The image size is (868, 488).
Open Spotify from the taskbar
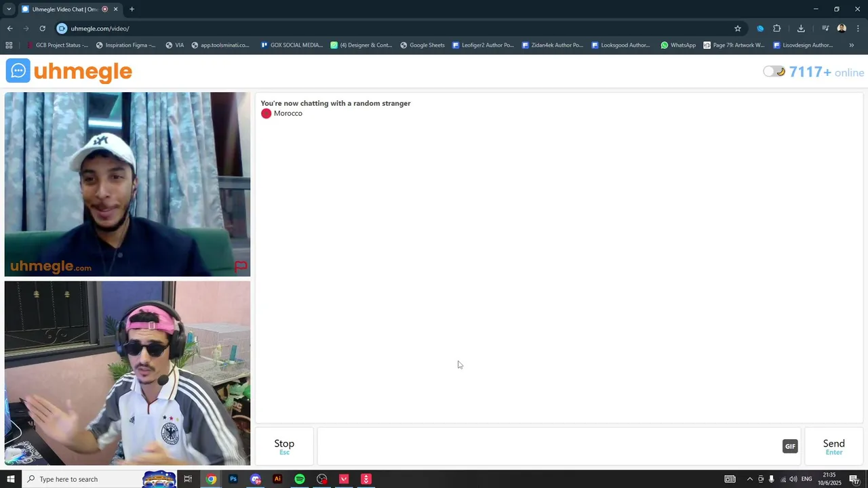click(x=300, y=479)
